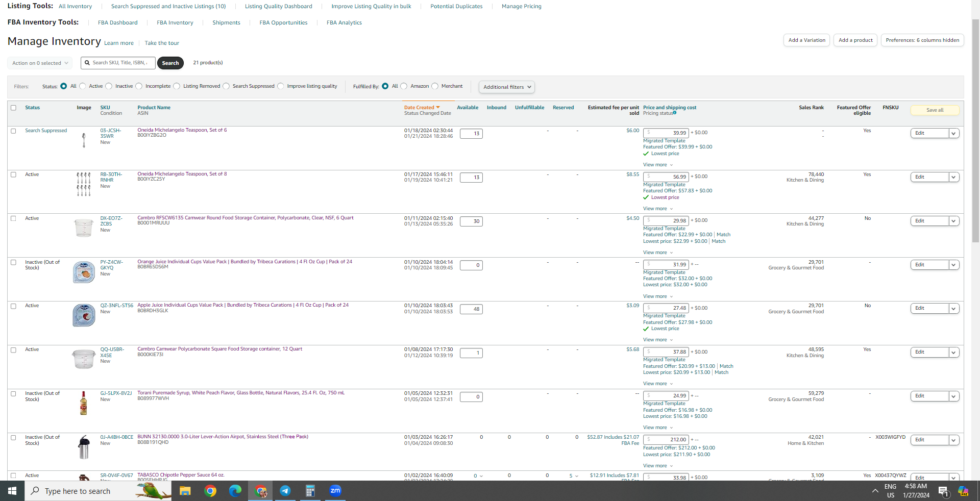Click the available quantity field showing 30
Image resolution: width=980 pixels, height=501 pixels.
click(x=471, y=221)
